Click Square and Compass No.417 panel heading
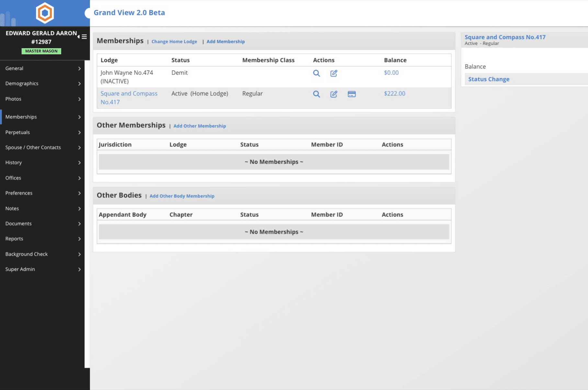The height and width of the screenshot is (390, 588). [x=505, y=37]
